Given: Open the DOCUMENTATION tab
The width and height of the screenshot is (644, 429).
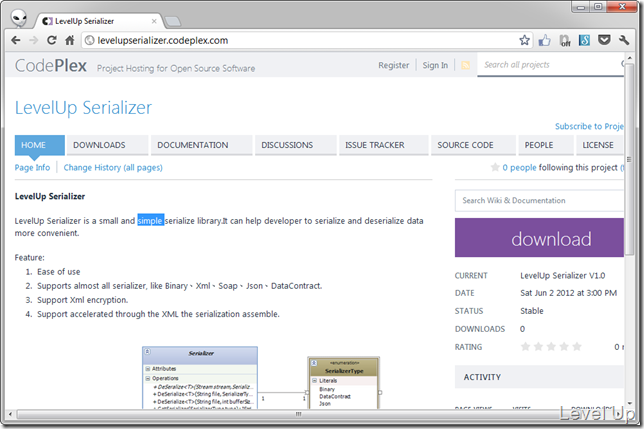Looking at the screenshot, I should tap(201, 145).
